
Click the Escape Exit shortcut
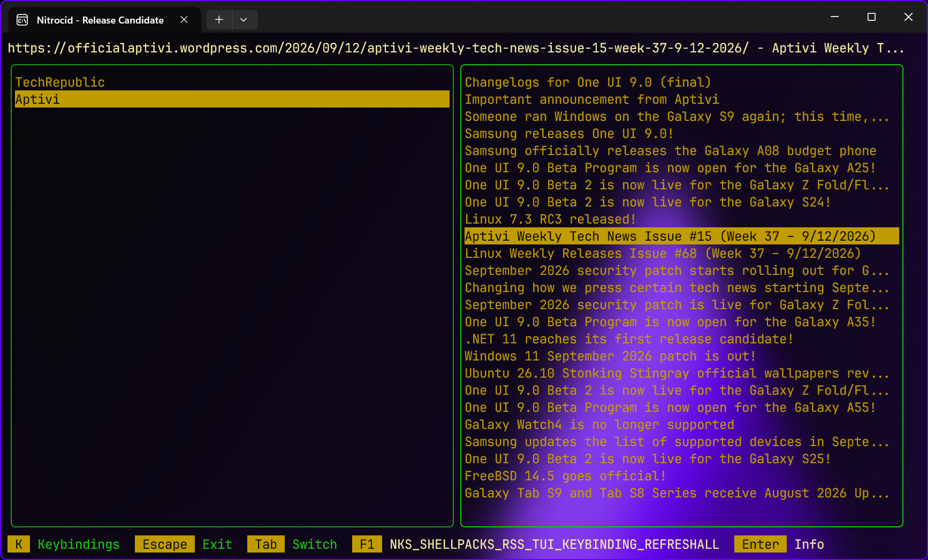tap(184, 544)
